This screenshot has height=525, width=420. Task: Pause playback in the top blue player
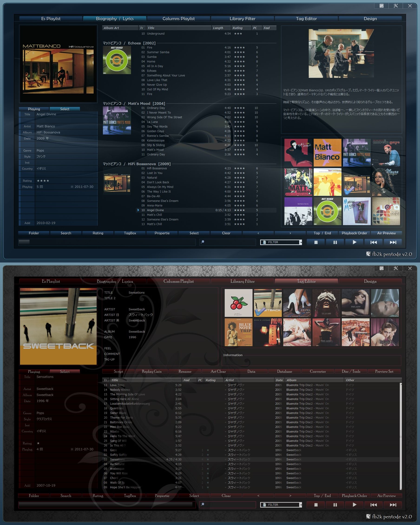(x=335, y=242)
